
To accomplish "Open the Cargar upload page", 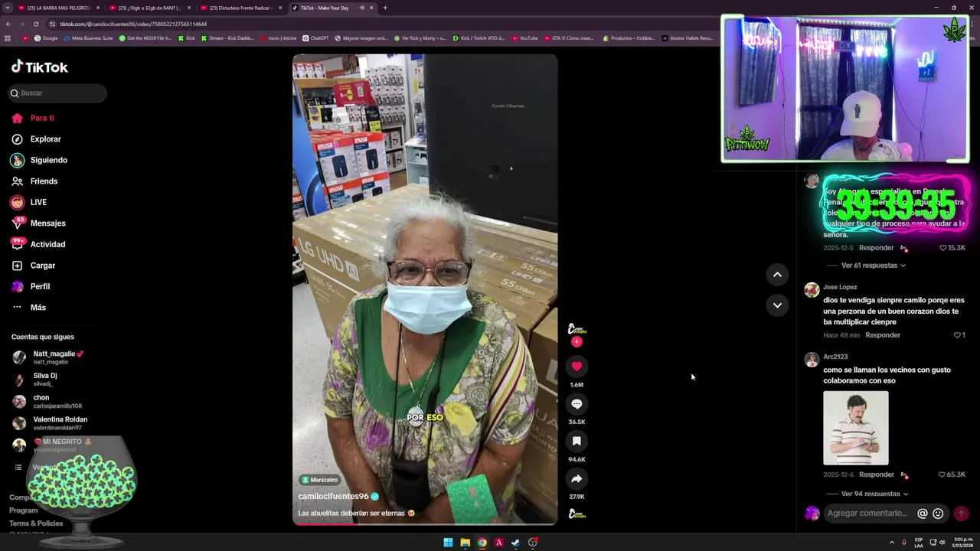I will click(x=34, y=266).
